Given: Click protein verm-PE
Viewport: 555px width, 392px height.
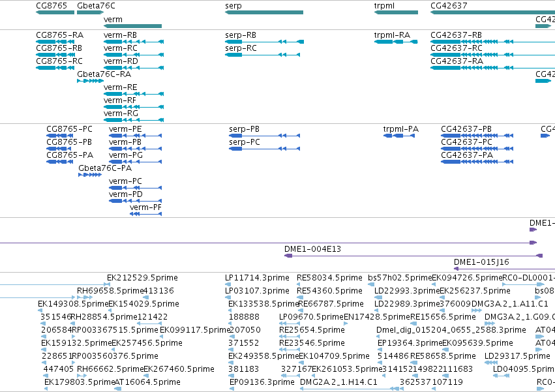Looking at the screenshot, I should (x=135, y=136).
